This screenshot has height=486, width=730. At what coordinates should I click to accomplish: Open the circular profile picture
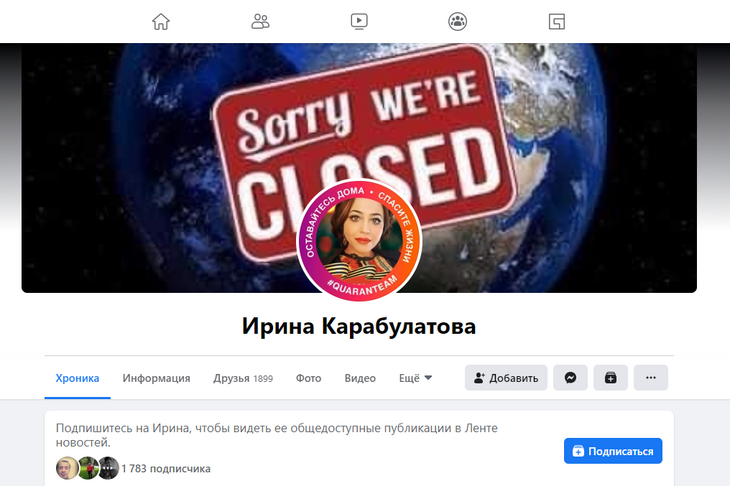359,240
